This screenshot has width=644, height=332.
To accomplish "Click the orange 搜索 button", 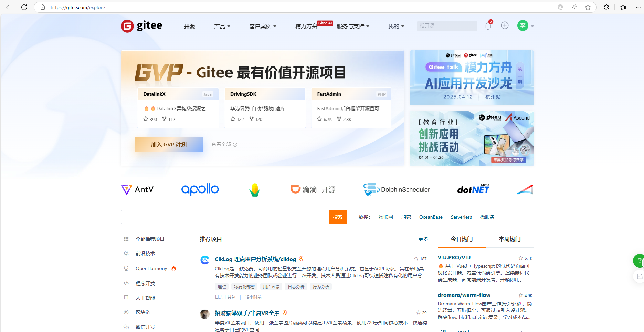I will pyautogui.click(x=338, y=217).
